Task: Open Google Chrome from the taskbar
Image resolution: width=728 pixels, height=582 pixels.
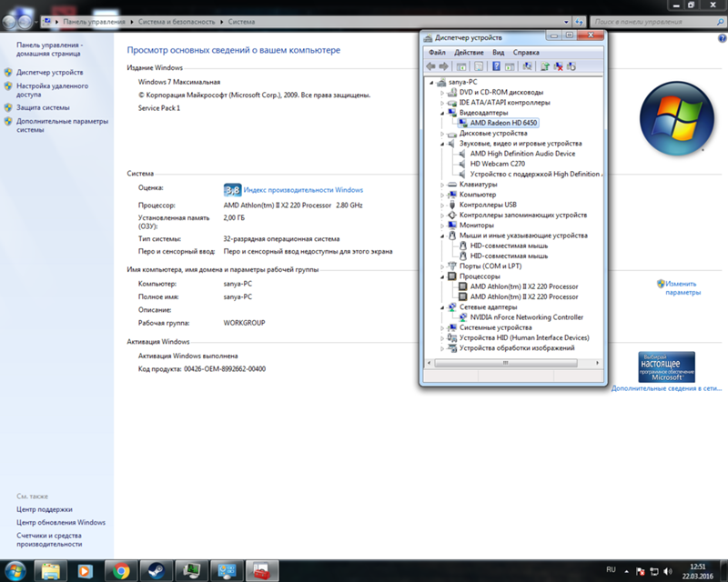Action: coord(121,571)
